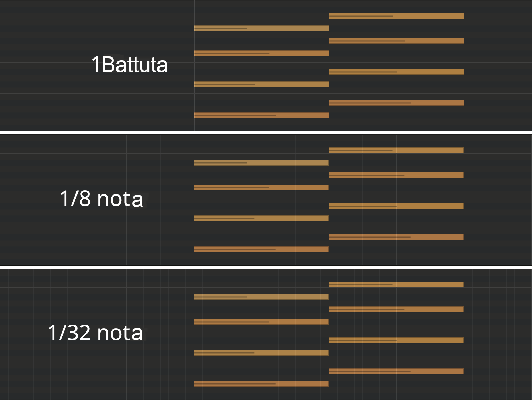Select the top note in the 1/8 nota section
The image size is (532, 400).
point(396,149)
